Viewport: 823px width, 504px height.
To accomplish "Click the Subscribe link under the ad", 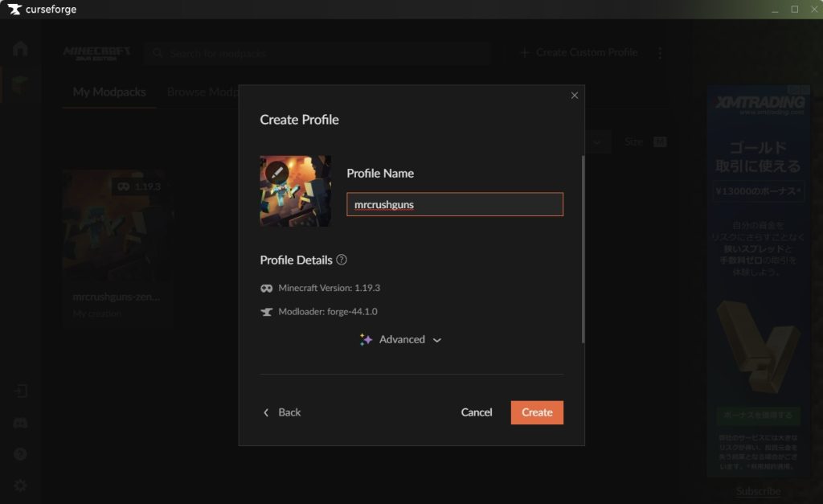I will point(758,491).
